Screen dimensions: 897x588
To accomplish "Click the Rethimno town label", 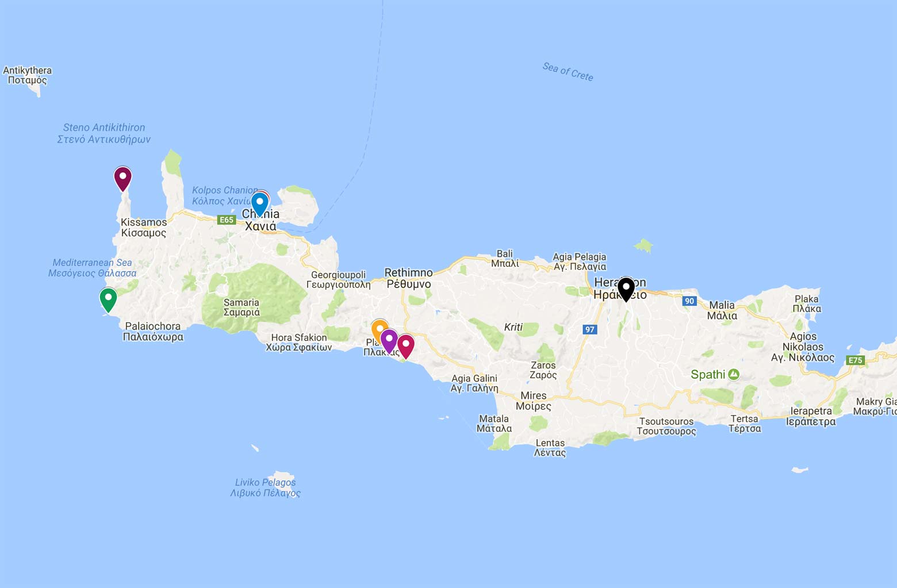I will coord(409,278).
